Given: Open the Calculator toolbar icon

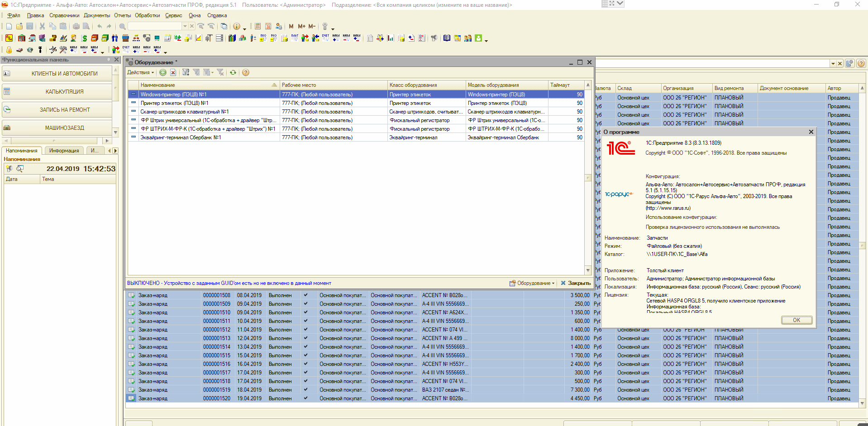Looking at the screenshot, I should tap(258, 26).
